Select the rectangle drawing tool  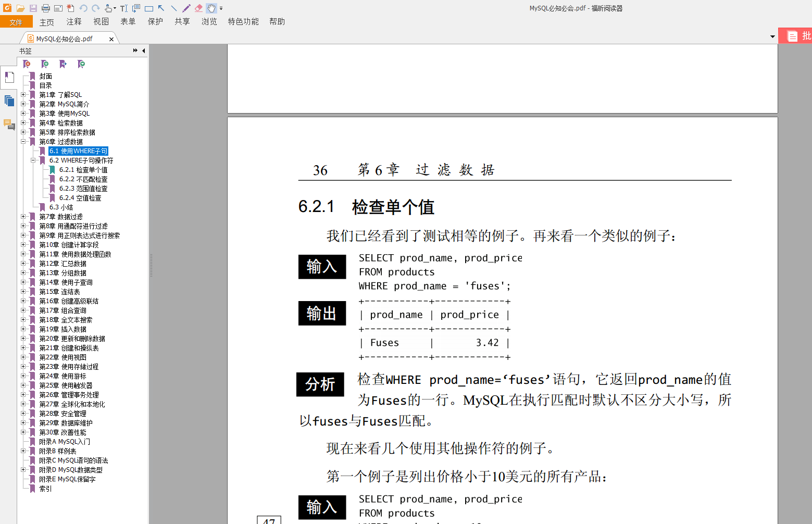[149, 8]
